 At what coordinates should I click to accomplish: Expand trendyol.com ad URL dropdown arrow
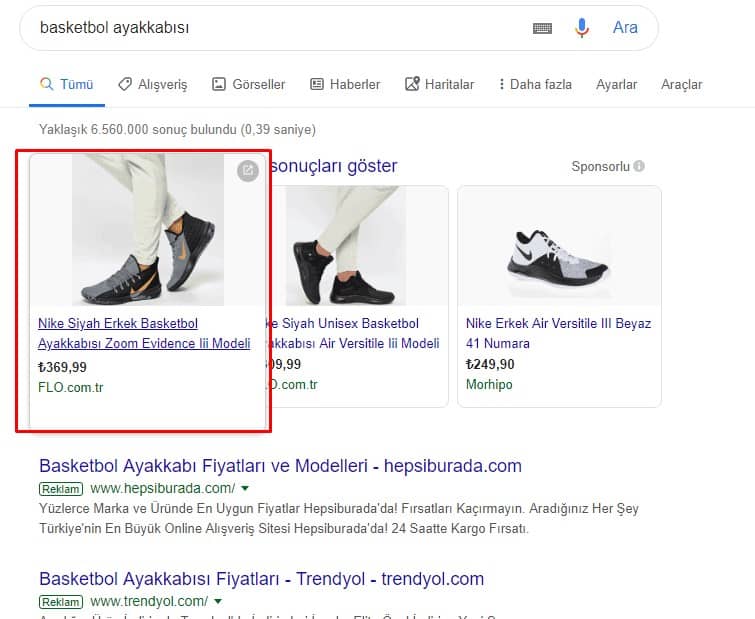pos(218,601)
